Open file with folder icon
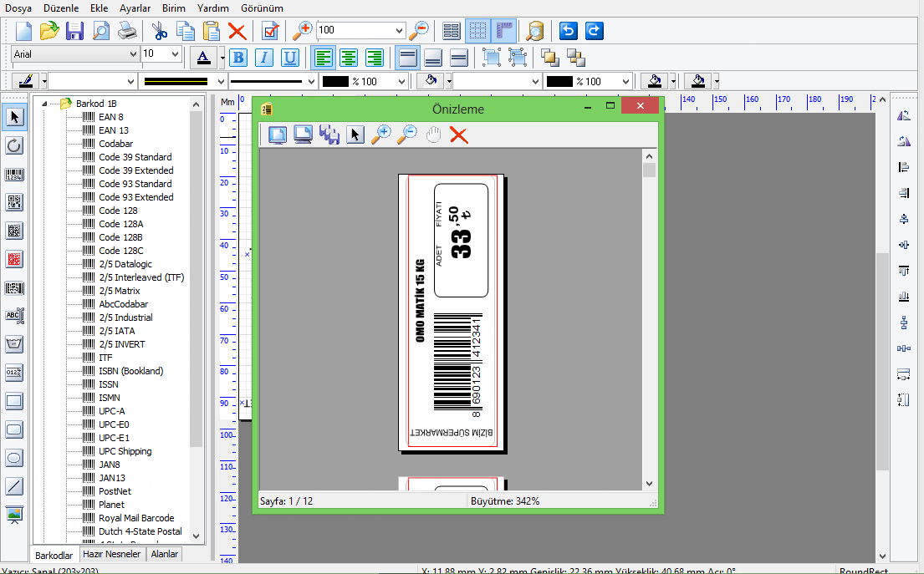Image resolution: width=924 pixels, height=574 pixels. pyautogui.click(x=48, y=31)
